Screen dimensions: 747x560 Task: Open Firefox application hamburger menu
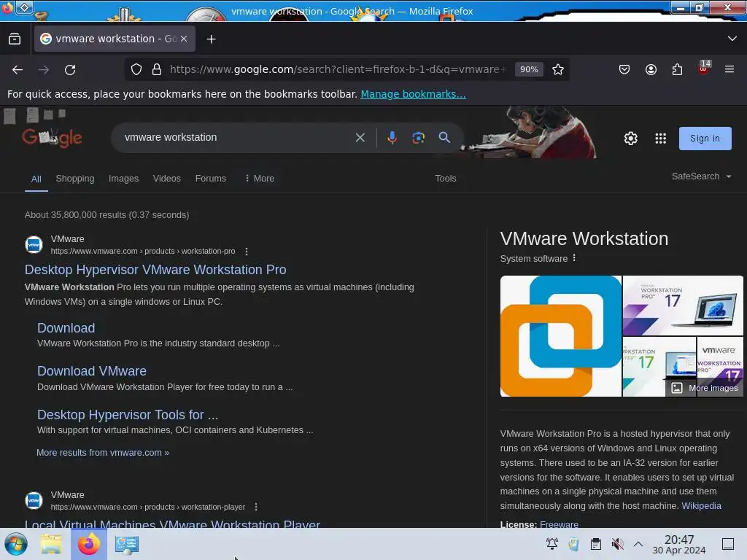pos(729,69)
